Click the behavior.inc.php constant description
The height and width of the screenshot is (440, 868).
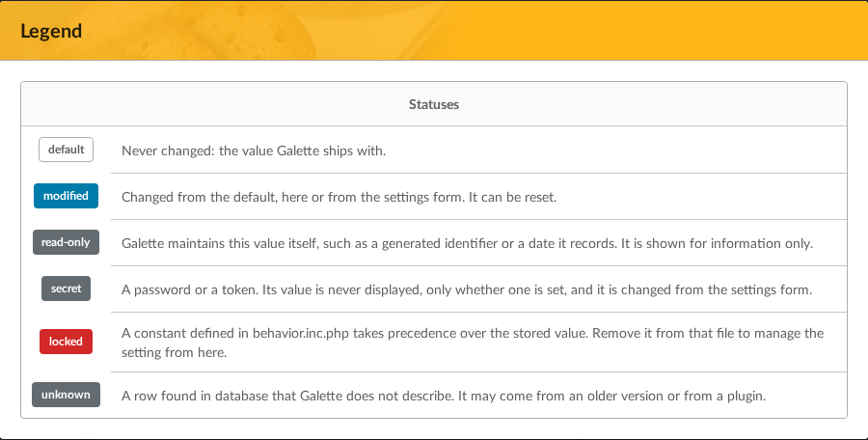(x=473, y=343)
